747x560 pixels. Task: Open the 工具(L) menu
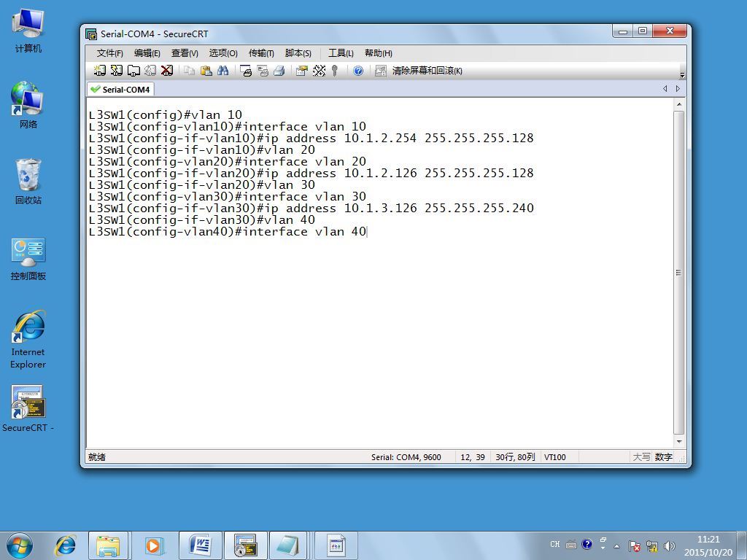pos(341,52)
